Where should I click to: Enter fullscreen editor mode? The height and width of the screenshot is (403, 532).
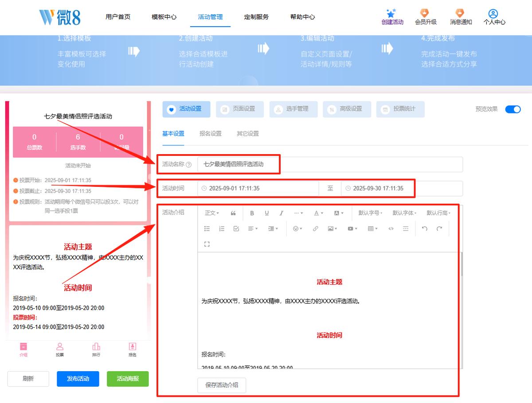(x=207, y=244)
